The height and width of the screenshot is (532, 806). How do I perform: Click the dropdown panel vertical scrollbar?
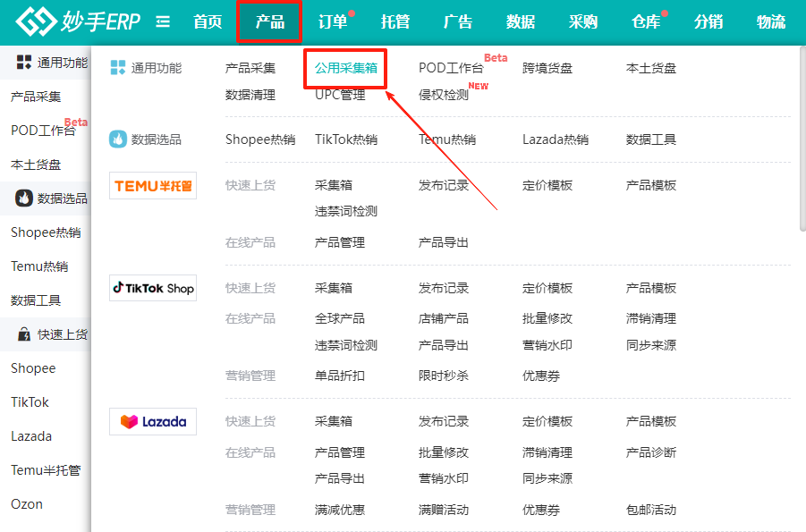point(803,139)
